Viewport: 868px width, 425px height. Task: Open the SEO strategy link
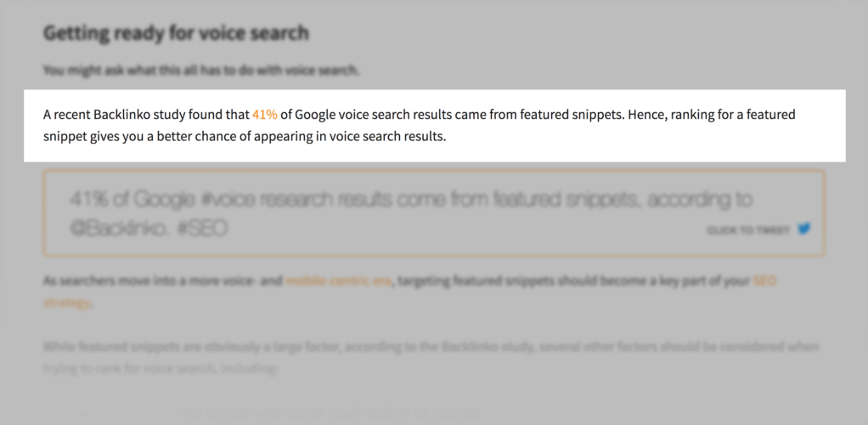point(764,281)
